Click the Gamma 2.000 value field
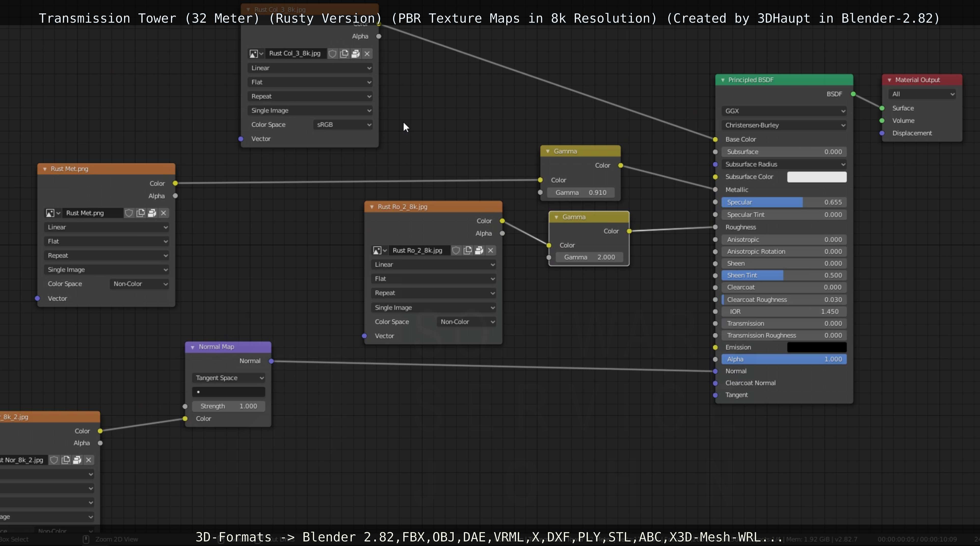Screen dimensions: 980x546 pos(589,257)
